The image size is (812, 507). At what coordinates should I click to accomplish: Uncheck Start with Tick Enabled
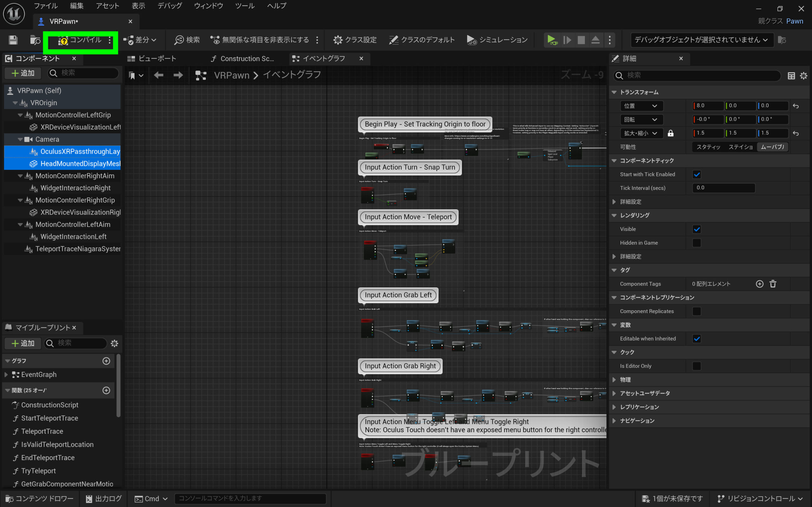click(697, 174)
